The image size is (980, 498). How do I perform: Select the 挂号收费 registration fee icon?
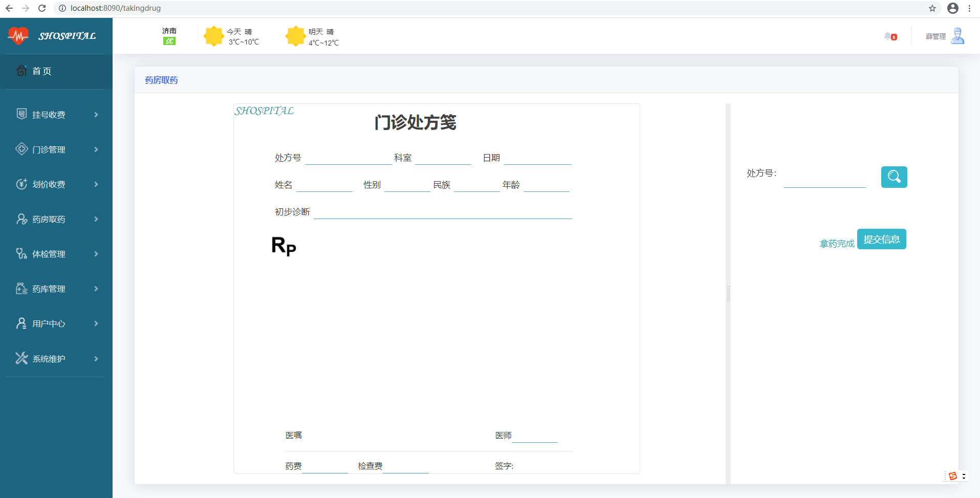21,114
